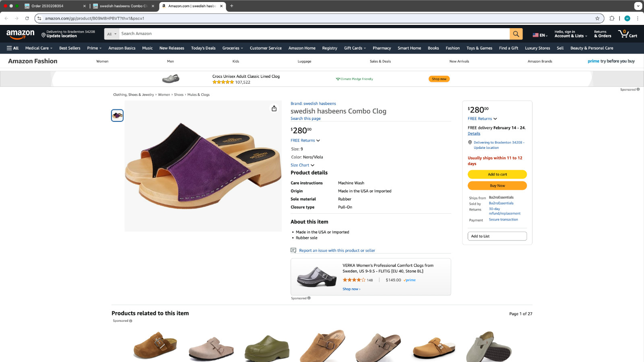Select the clog product thumbnail image
Viewport: 644px width, 362px height.
pyautogui.click(x=117, y=115)
